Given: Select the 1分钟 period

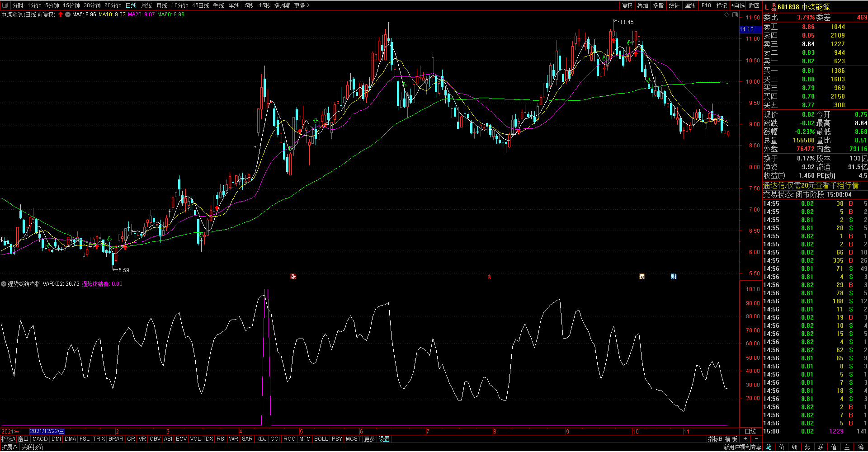Looking at the screenshot, I should [34, 5].
